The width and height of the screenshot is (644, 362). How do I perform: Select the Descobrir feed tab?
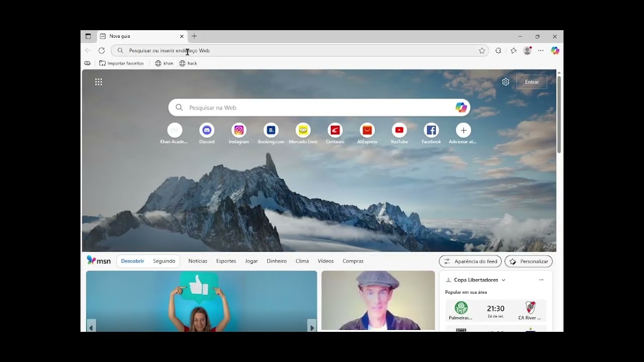tap(132, 261)
